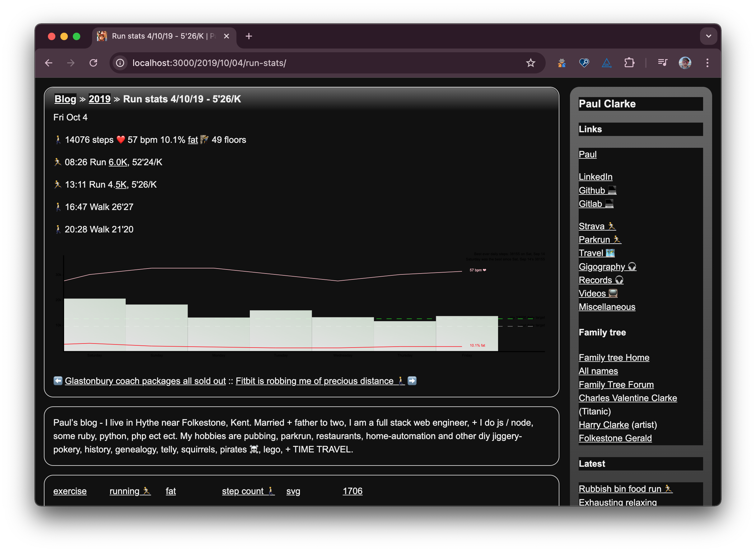Open Chrome three-dot menu

[707, 63]
